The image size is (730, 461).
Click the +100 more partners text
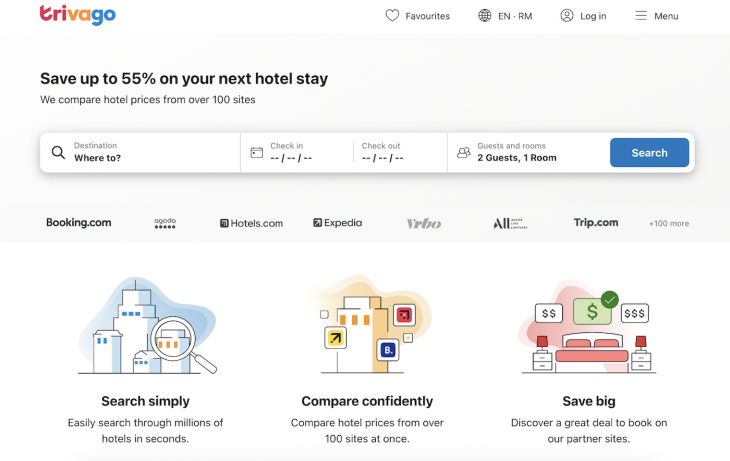(668, 224)
